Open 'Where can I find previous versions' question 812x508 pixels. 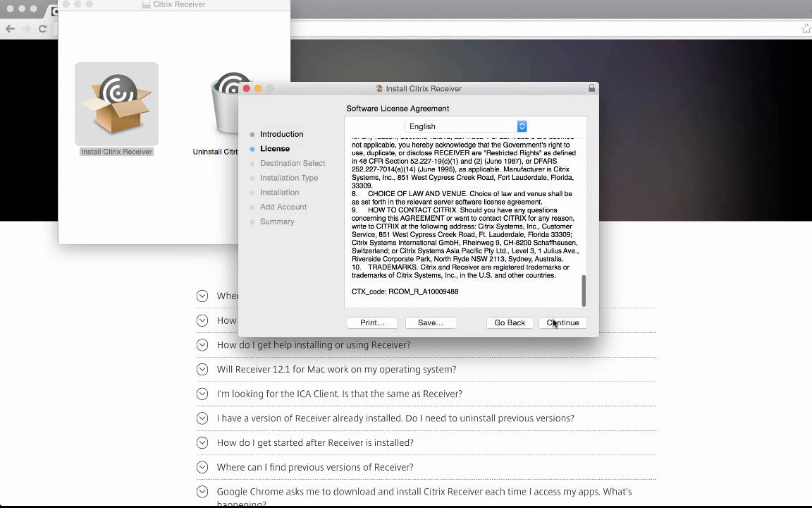(x=315, y=467)
